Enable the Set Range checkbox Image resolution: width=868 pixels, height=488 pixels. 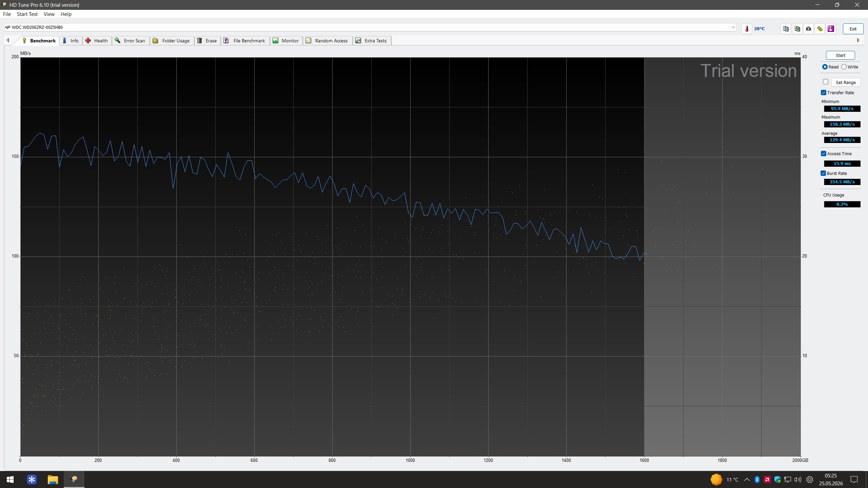coord(826,82)
